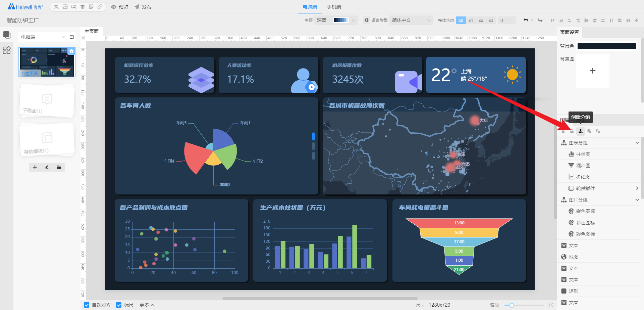The image size is (644, 310).
Task: Open the image resource library icon
Action: point(65,7)
